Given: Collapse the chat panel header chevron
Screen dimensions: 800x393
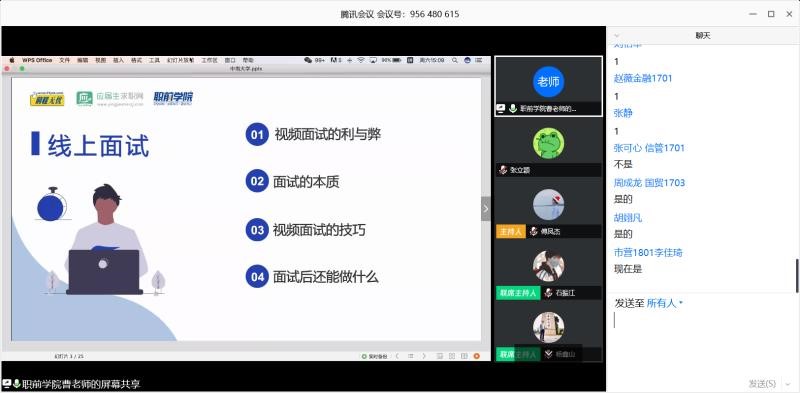Looking at the screenshot, I should (x=616, y=36).
